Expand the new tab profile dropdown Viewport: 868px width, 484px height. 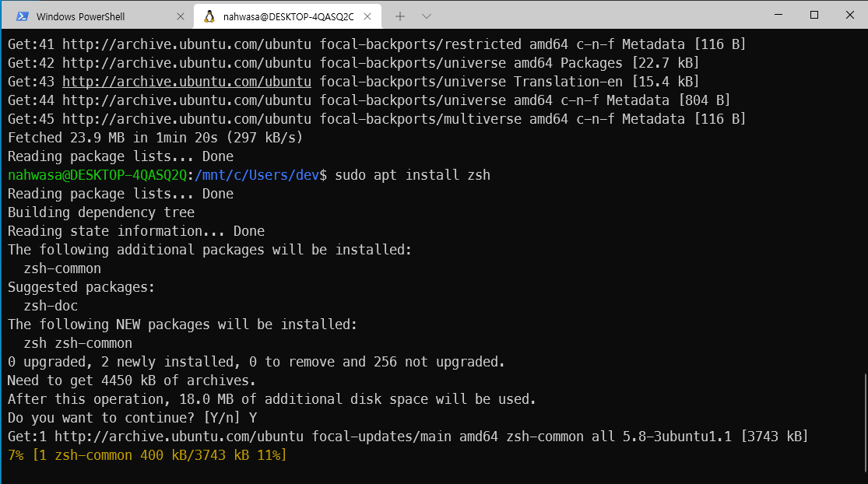pos(427,16)
